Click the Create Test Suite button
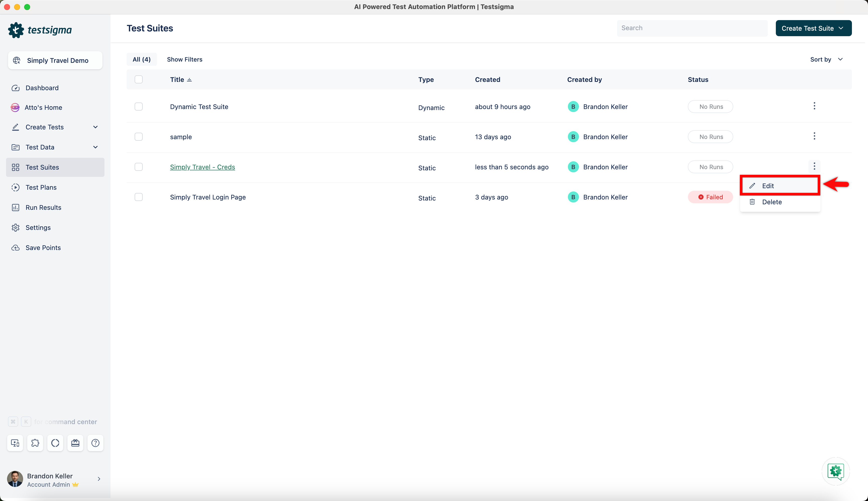The height and width of the screenshot is (501, 868). tap(813, 28)
